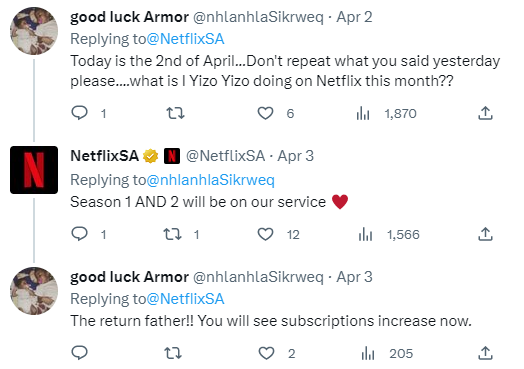The image size is (524, 369).
Task: Open view count 1,566 on NetflixSA tweet
Action: 365,234
